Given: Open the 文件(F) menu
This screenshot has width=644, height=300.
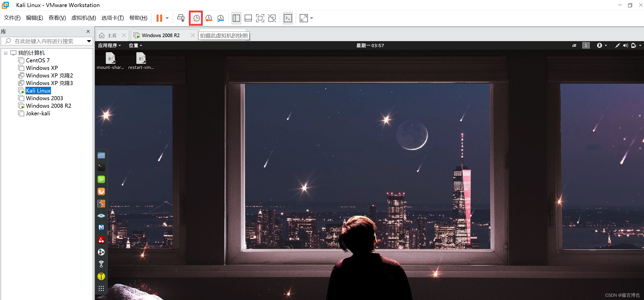Looking at the screenshot, I should click(12, 18).
